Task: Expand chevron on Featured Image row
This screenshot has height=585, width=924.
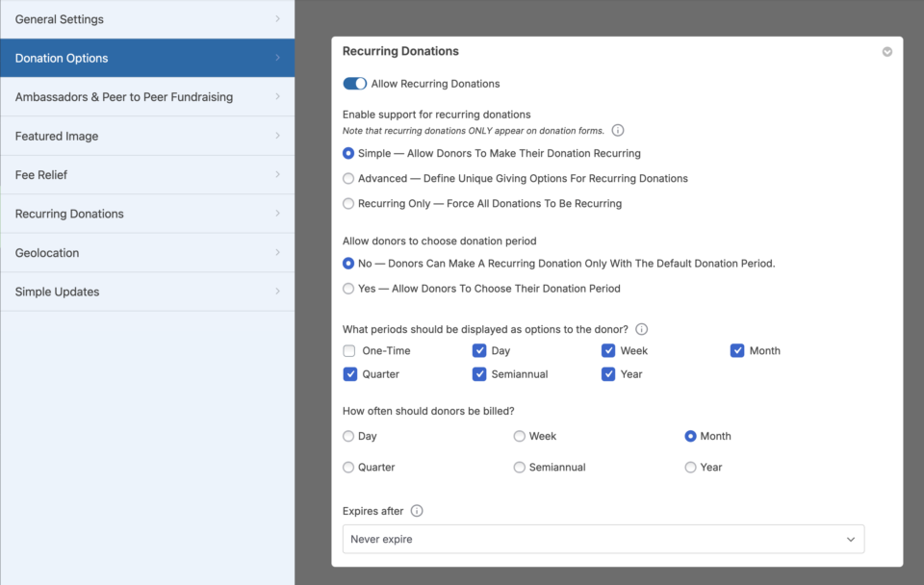Action: point(277,136)
